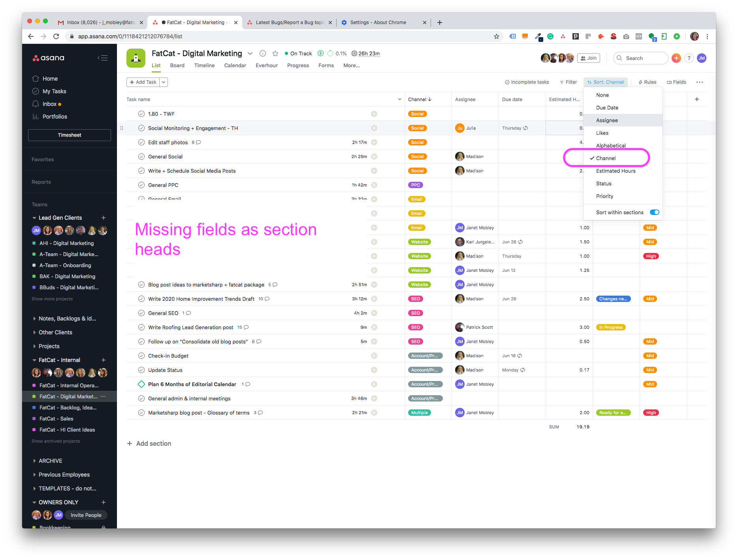
Task: Click into the Search field
Action: (640, 58)
